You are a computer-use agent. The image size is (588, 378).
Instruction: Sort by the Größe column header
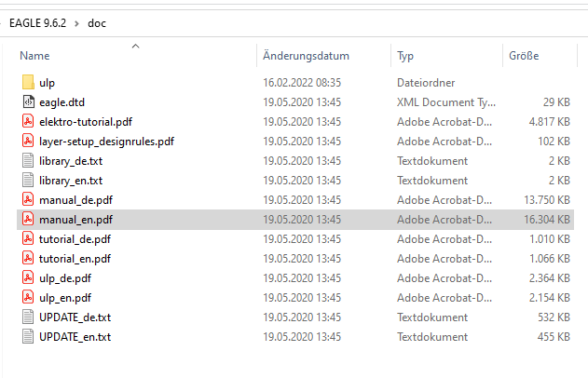(524, 56)
